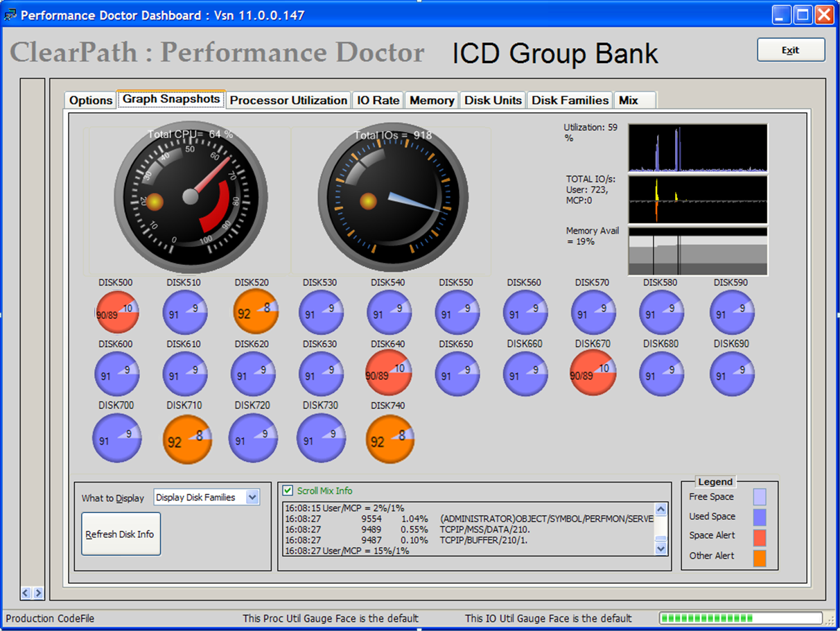Click the DISK650 pie chart icon

457,374
